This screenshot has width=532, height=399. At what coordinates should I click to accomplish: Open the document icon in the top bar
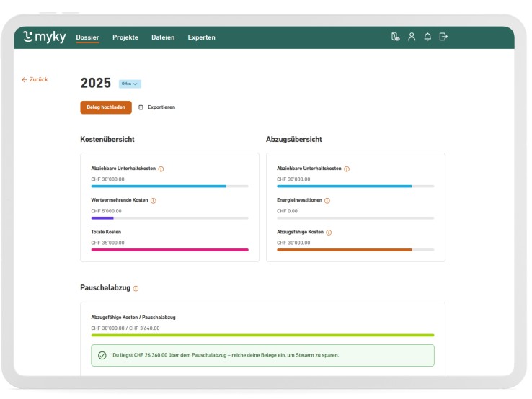(395, 37)
